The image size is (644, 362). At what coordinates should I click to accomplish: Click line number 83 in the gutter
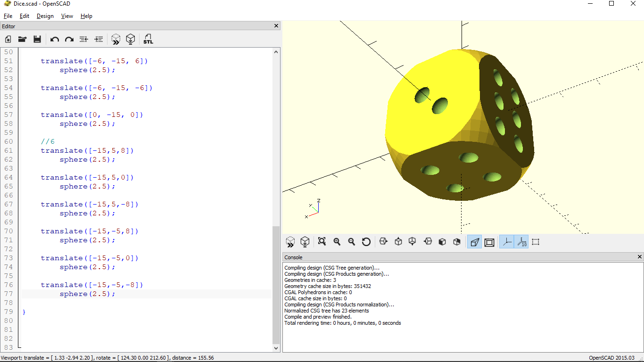click(x=8, y=347)
